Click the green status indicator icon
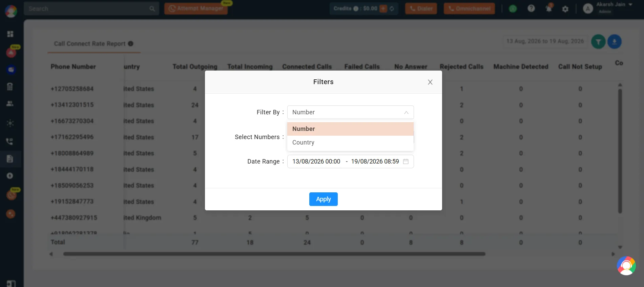The image size is (644, 287). coord(513,9)
